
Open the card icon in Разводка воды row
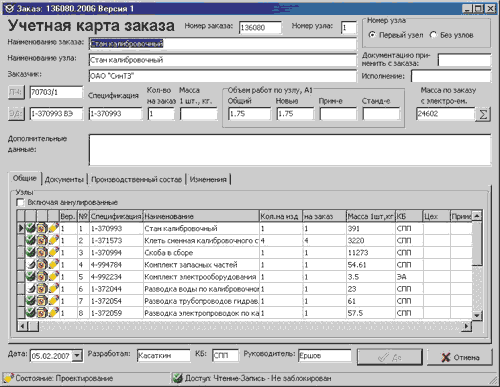[x=42, y=289]
